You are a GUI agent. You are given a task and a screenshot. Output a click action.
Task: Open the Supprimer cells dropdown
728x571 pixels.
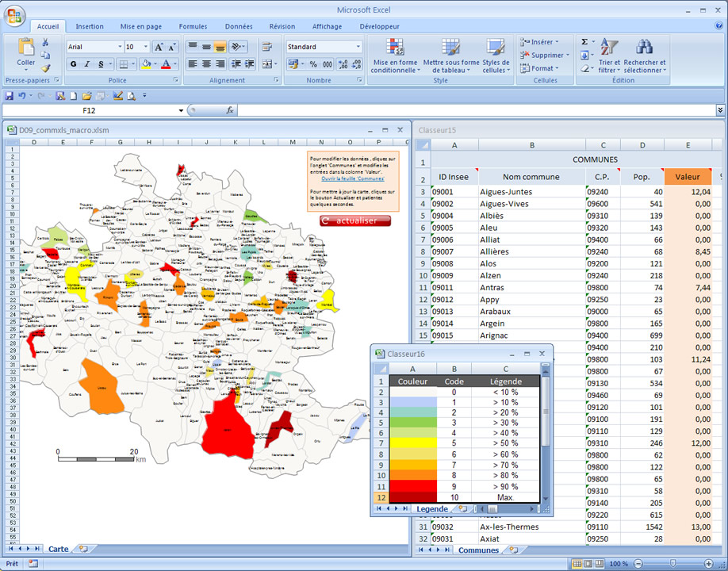(x=545, y=56)
